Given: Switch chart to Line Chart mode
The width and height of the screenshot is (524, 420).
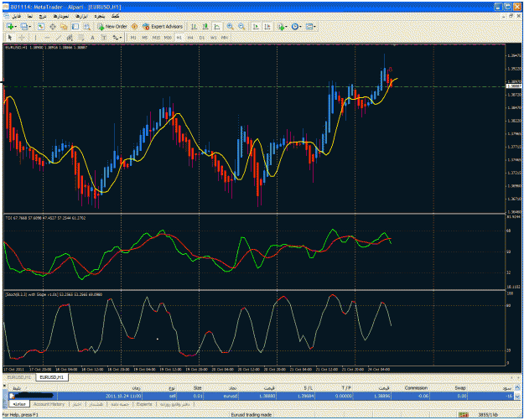Looking at the screenshot, I should click(x=217, y=26).
